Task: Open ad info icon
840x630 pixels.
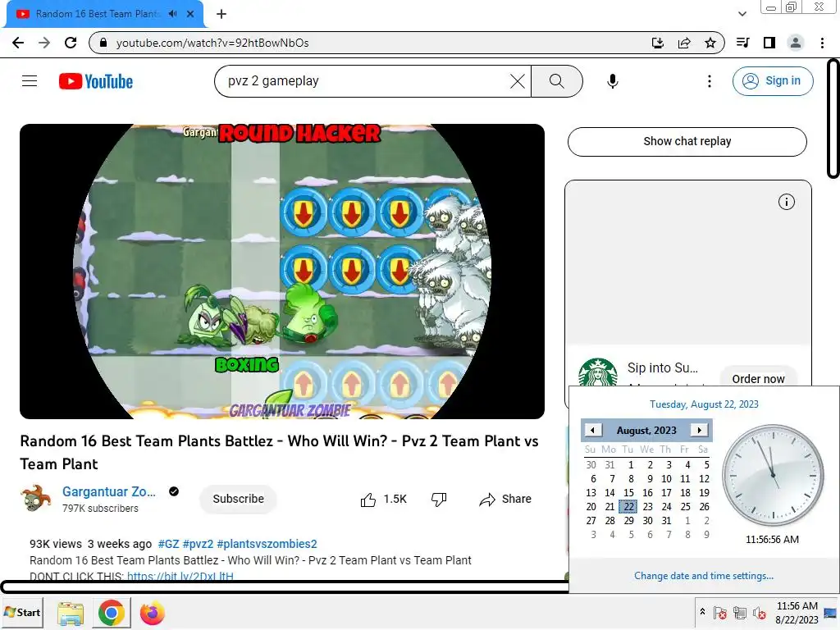Action: coord(787,202)
